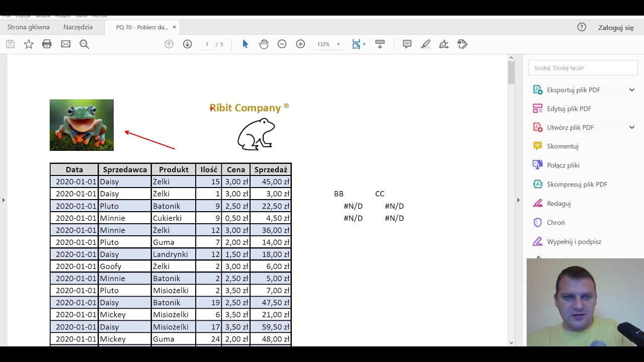This screenshot has width=644, height=362.
Task: Add the file to starred with star icon
Action: click(29, 44)
